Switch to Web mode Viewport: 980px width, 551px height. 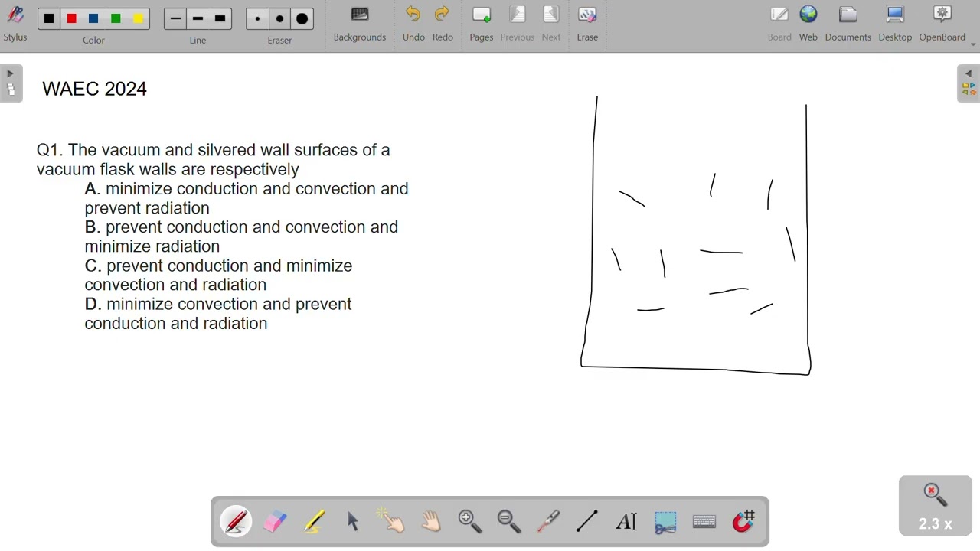(x=808, y=24)
